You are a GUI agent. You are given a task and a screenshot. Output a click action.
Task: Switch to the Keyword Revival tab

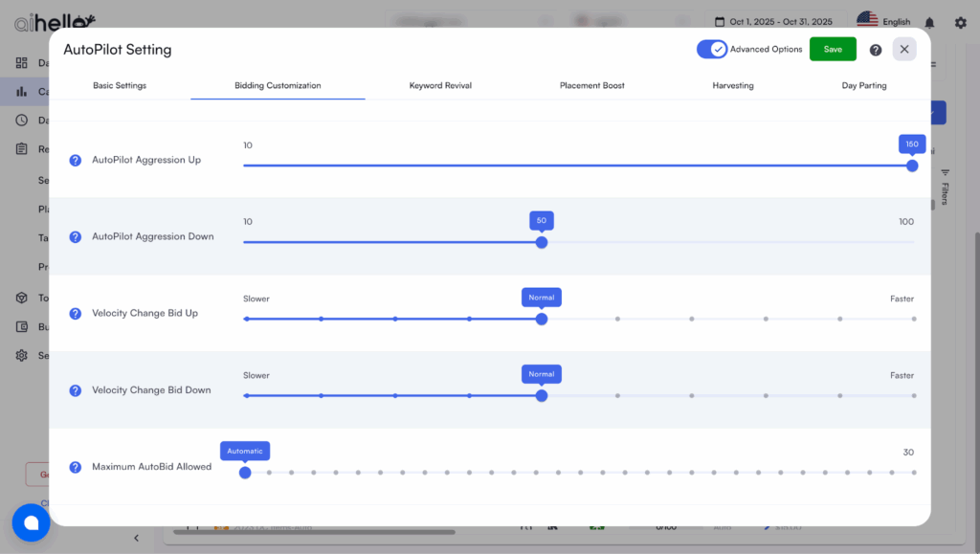click(x=440, y=86)
